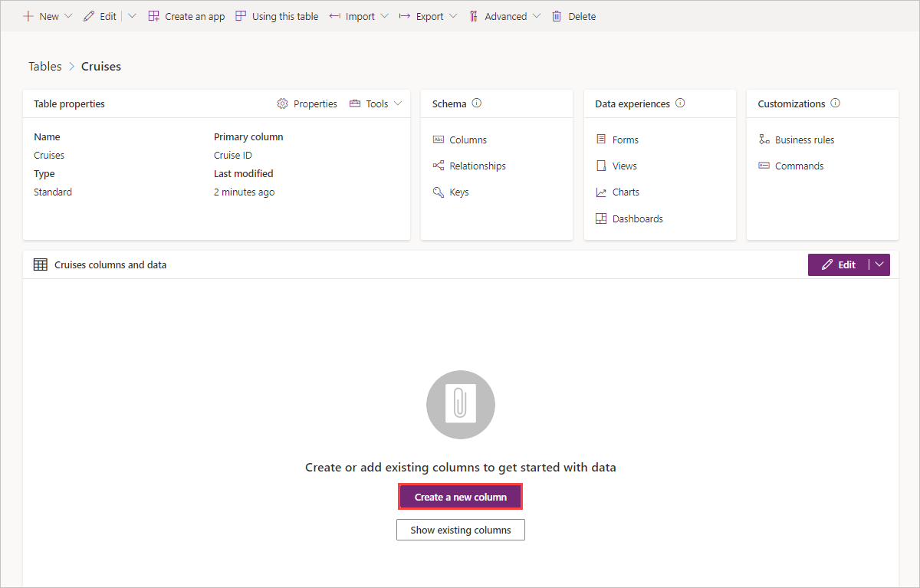Show existing columns for Cruises
The height and width of the screenshot is (588, 920).
[x=460, y=530]
